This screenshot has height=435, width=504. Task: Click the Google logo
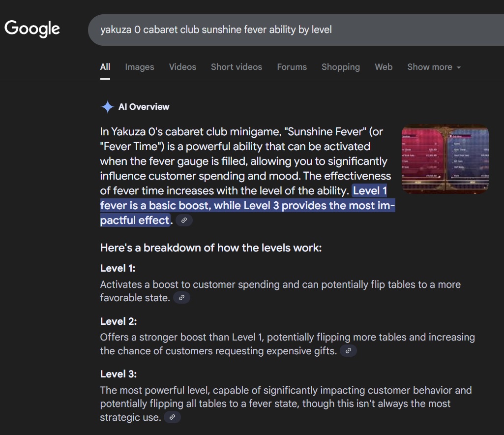click(32, 29)
